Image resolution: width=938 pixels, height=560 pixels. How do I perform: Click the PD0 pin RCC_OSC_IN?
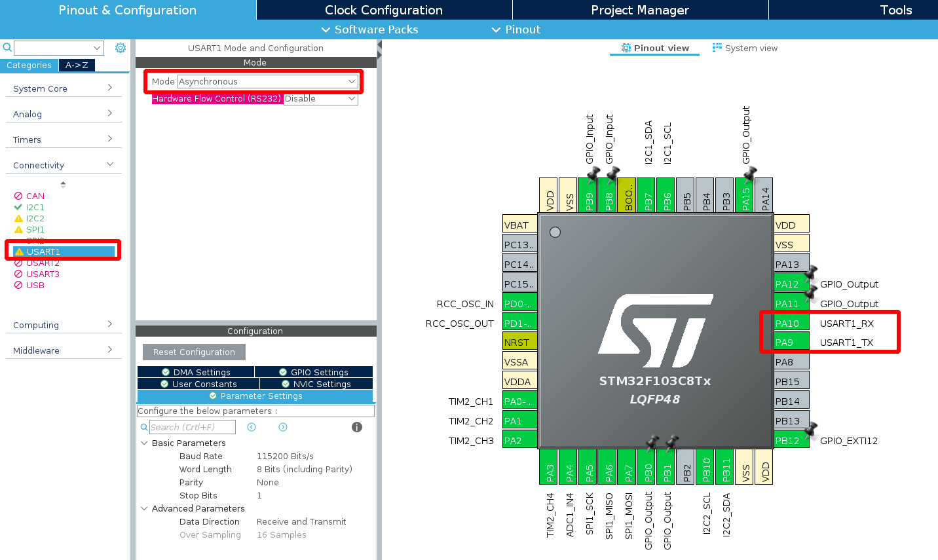(520, 303)
